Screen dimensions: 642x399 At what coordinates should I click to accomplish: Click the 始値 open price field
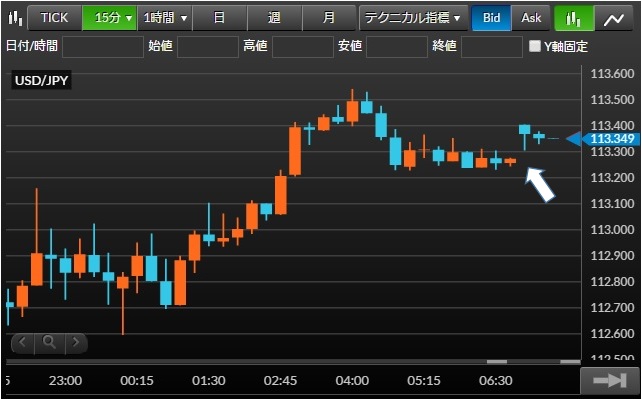pyautogui.click(x=208, y=46)
